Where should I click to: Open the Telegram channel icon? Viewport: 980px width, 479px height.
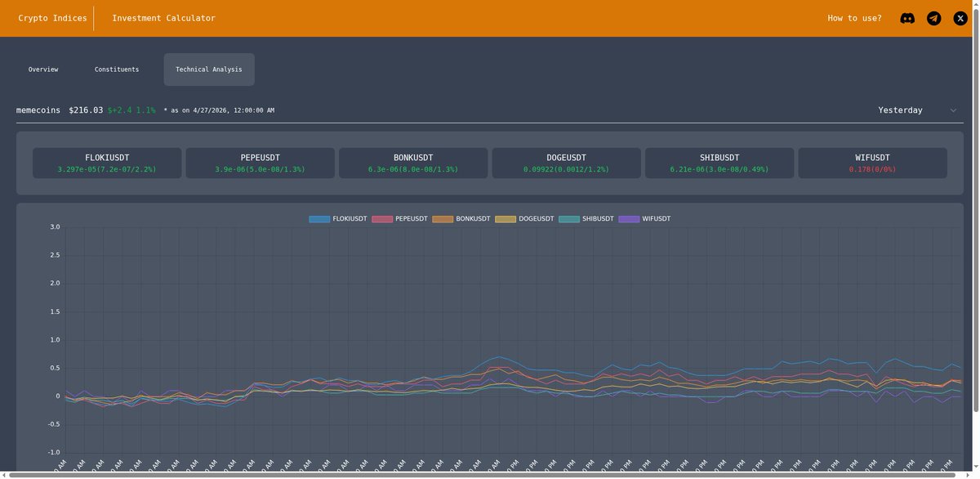[x=933, y=17]
